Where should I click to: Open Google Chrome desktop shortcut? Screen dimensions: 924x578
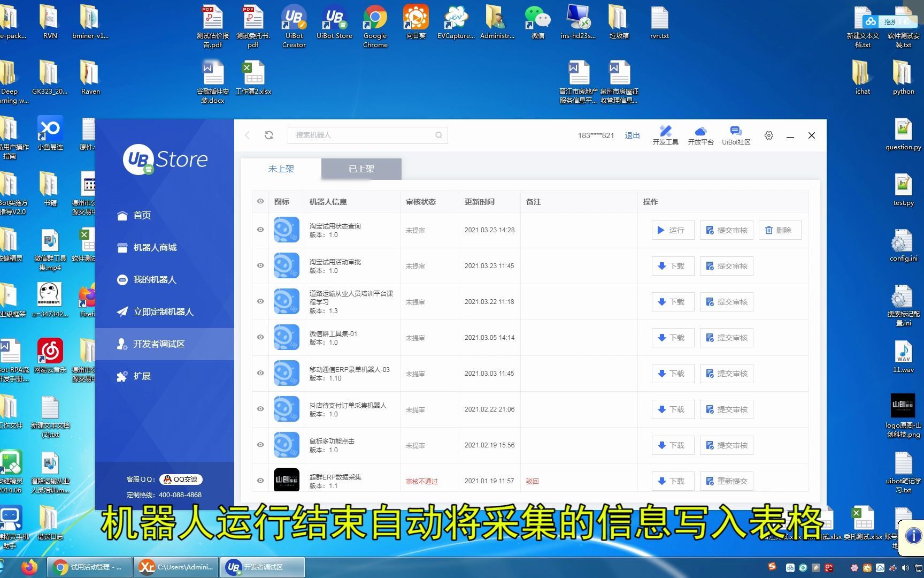point(375,26)
